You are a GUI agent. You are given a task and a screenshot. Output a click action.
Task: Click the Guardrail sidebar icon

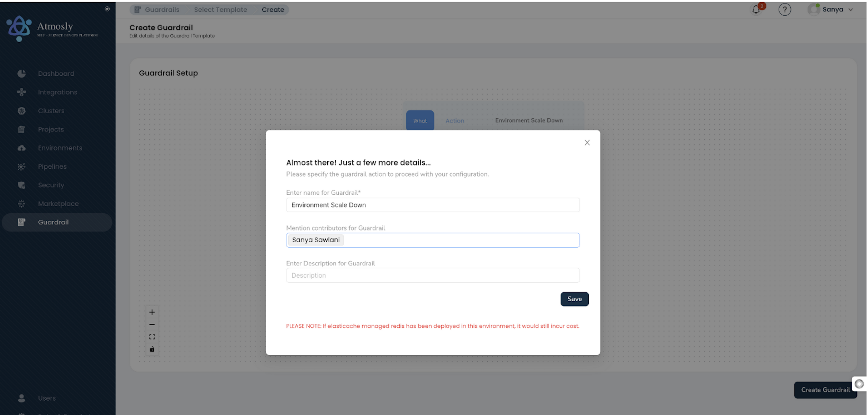pyautogui.click(x=21, y=222)
